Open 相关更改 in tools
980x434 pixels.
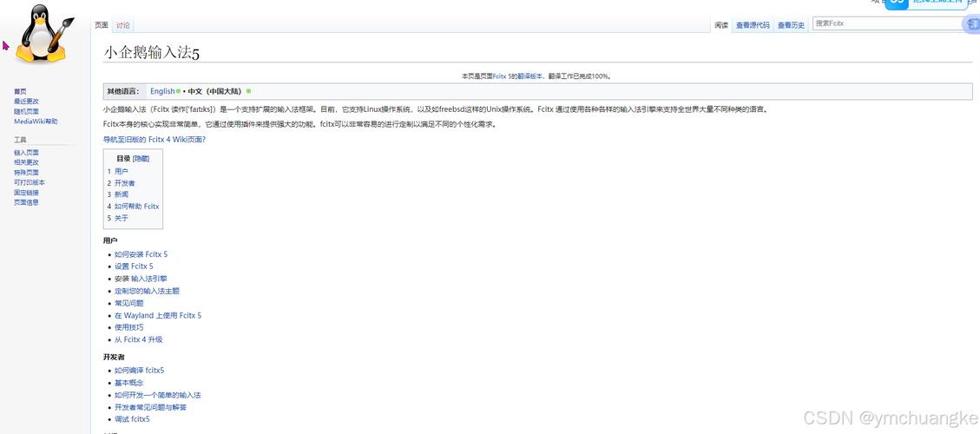click(x=26, y=162)
